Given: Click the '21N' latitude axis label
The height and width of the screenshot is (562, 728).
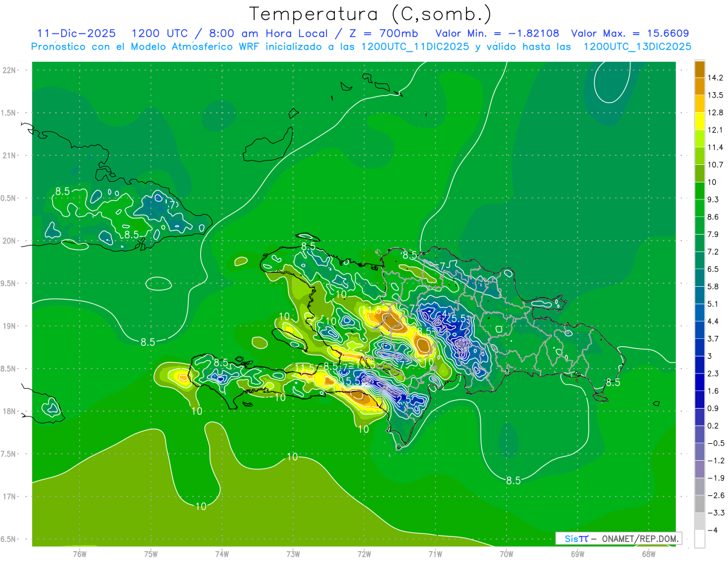Looking at the screenshot, I should pos(10,155).
